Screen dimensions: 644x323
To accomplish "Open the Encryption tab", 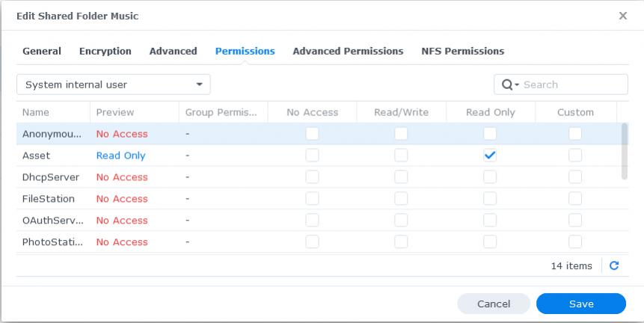I will tap(105, 52).
